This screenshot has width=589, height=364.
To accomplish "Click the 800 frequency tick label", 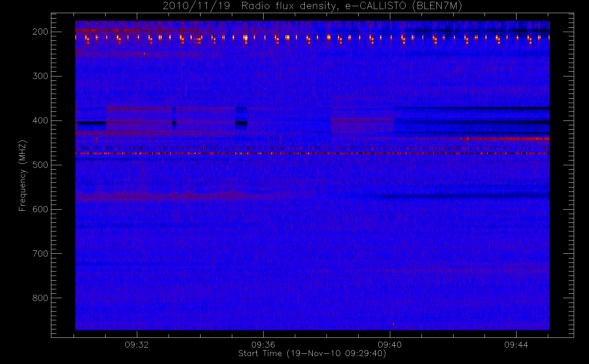I will pos(40,298).
